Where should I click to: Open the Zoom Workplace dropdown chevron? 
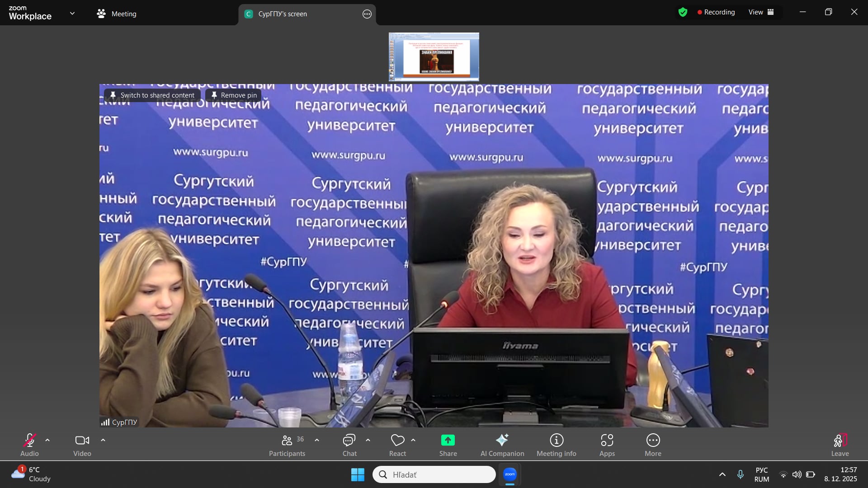pos(72,14)
